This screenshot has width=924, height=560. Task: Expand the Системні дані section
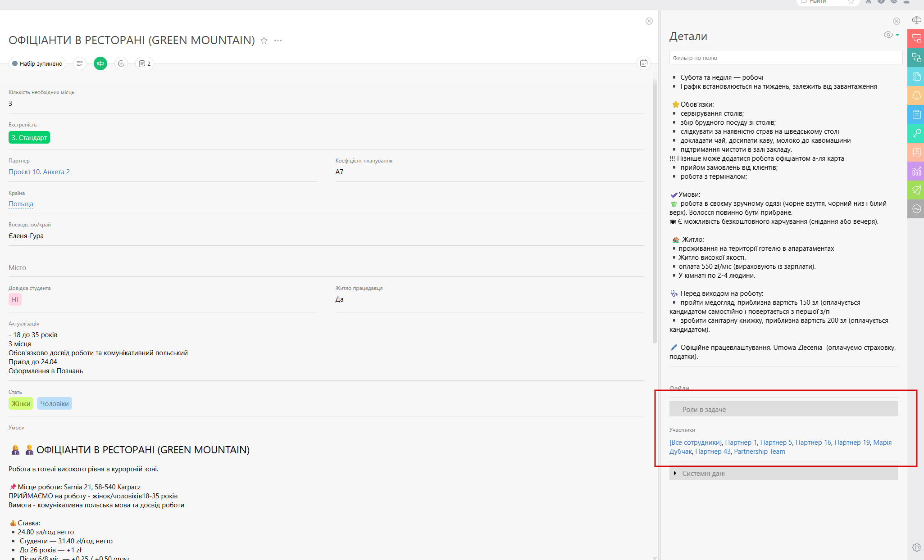pyautogui.click(x=703, y=473)
